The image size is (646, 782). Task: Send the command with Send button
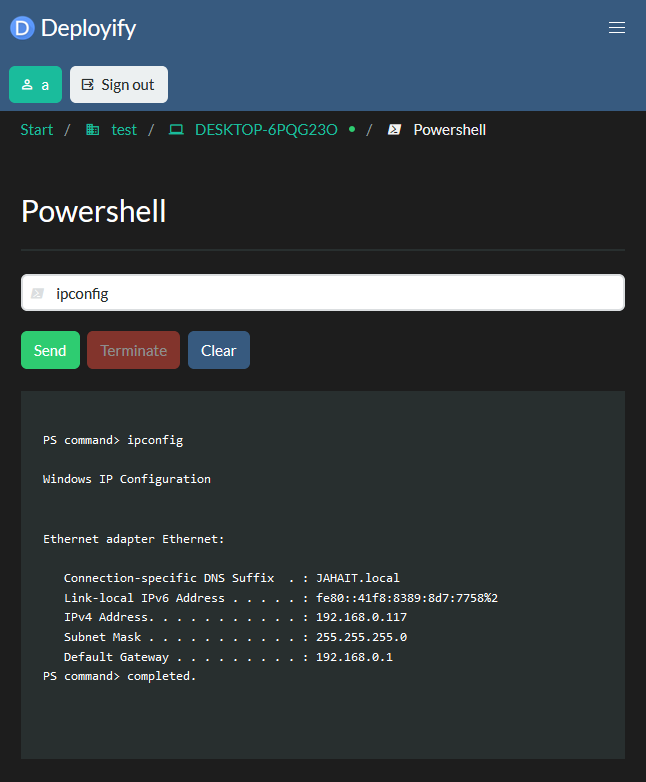50,350
